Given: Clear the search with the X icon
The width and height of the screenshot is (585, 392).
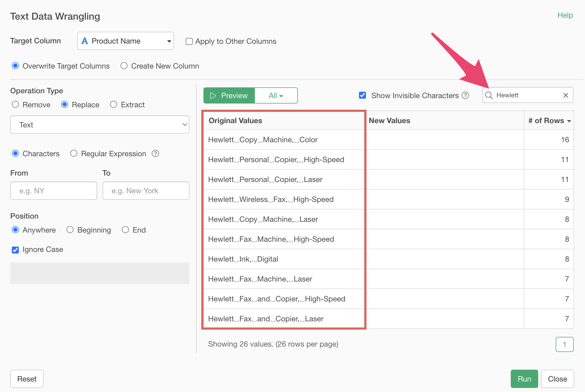Looking at the screenshot, I should pos(566,95).
